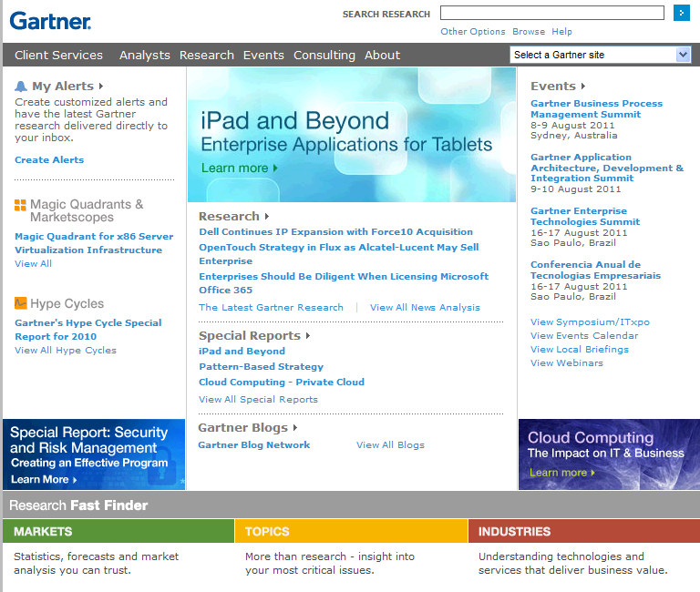Click the Gartner logo

tap(50, 20)
